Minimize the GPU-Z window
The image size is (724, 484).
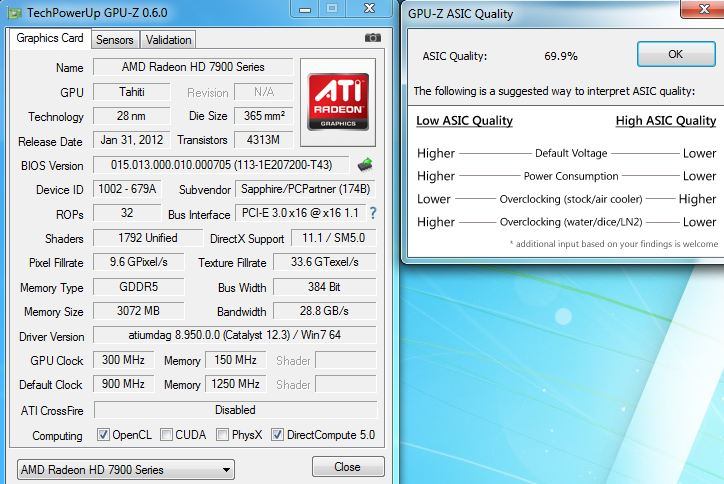(x=305, y=9)
